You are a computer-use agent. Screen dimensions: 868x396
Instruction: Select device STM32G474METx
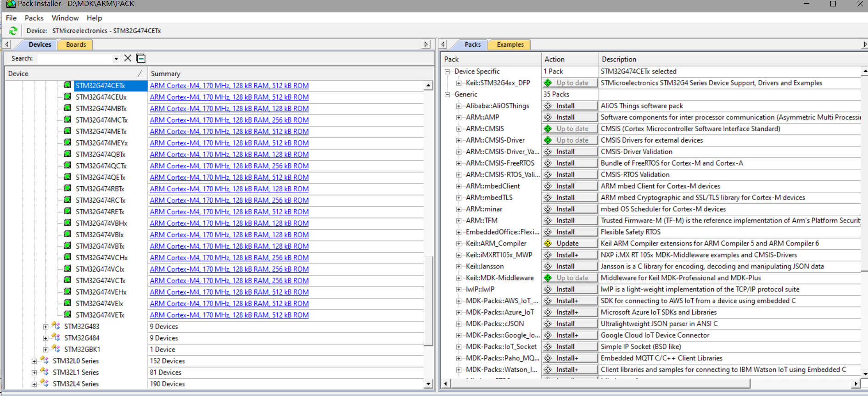(x=101, y=132)
